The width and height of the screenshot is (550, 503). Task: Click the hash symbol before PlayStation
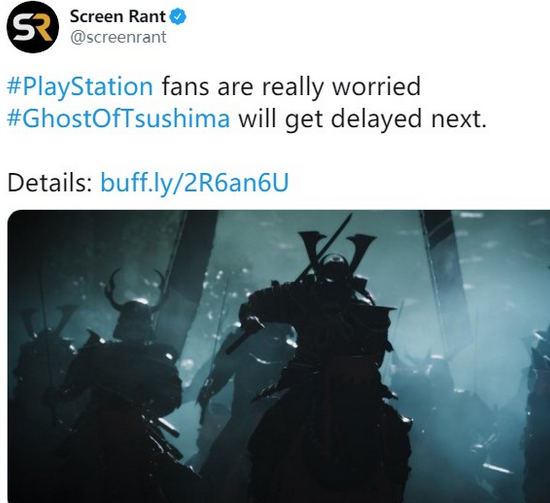click(x=14, y=86)
